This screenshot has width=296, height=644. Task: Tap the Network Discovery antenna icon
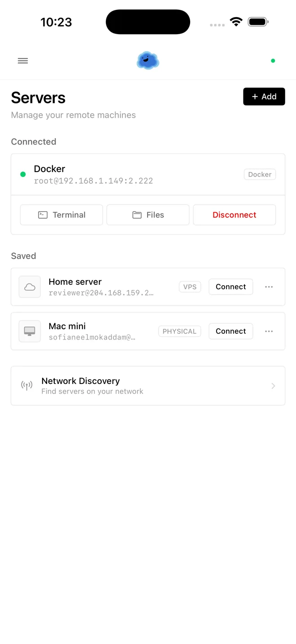coord(27,386)
